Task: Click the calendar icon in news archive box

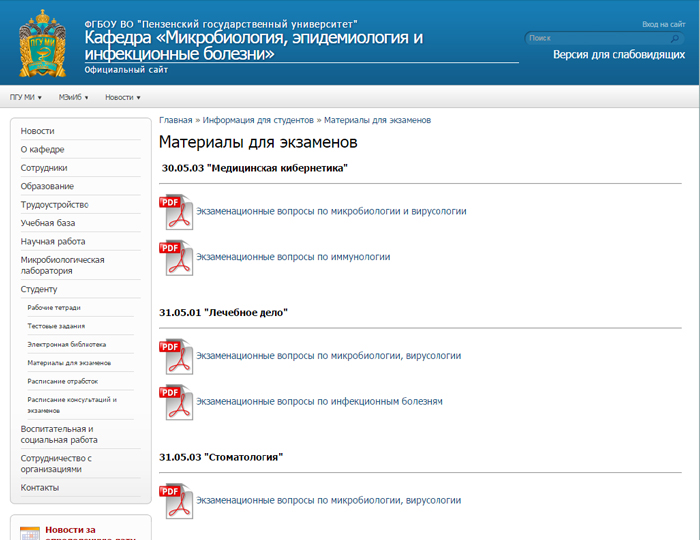Action: coord(30,533)
